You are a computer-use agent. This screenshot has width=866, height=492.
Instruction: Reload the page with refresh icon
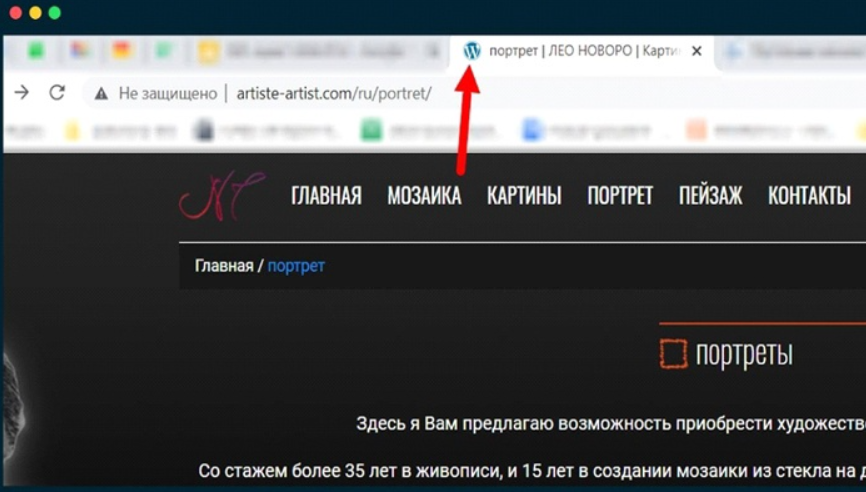pos(57,92)
